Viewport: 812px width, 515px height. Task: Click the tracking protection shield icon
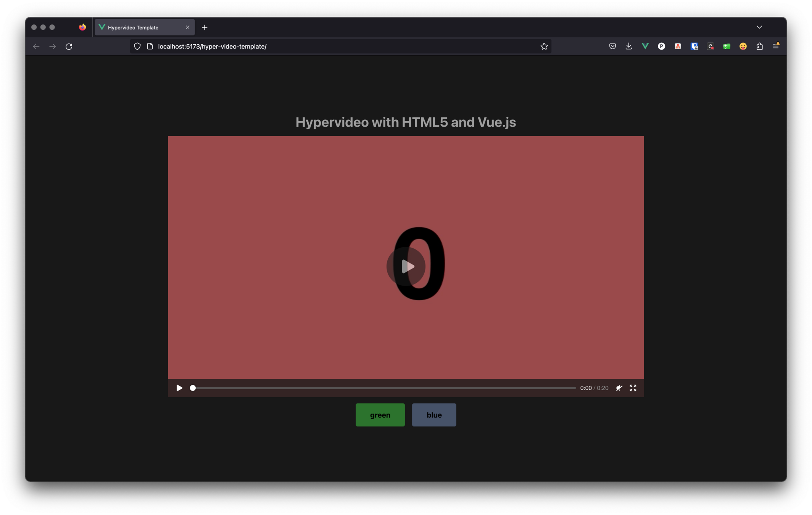click(137, 46)
